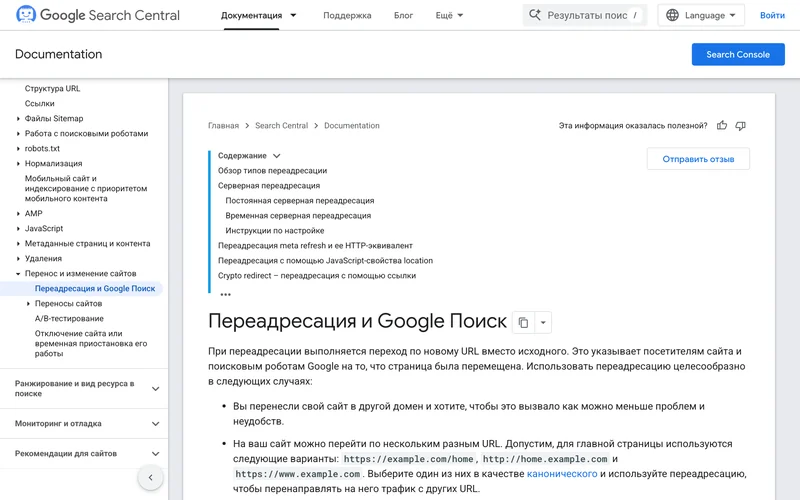Expand JavaScript tree item
This screenshot has width=800, height=500.
click(x=18, y=229)
